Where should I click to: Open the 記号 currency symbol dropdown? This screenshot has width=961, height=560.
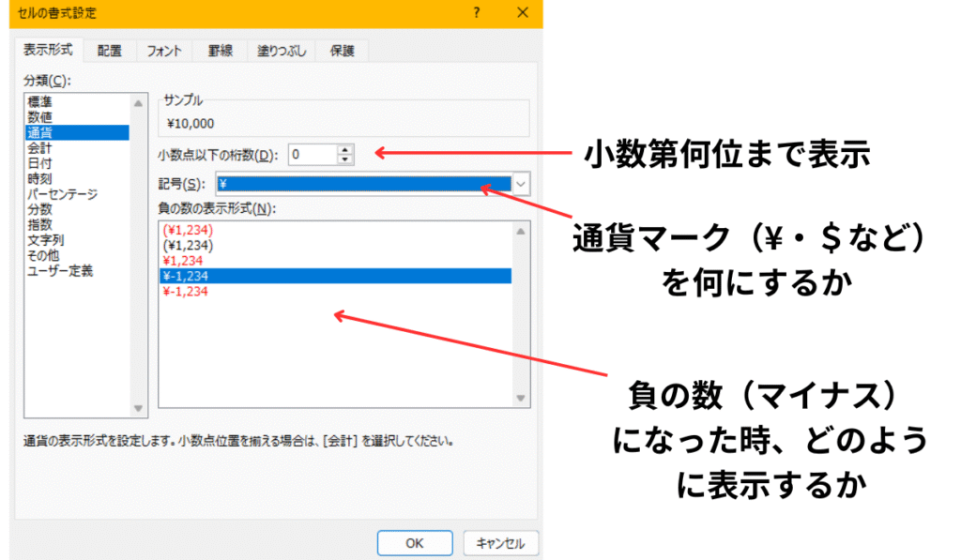522,184
